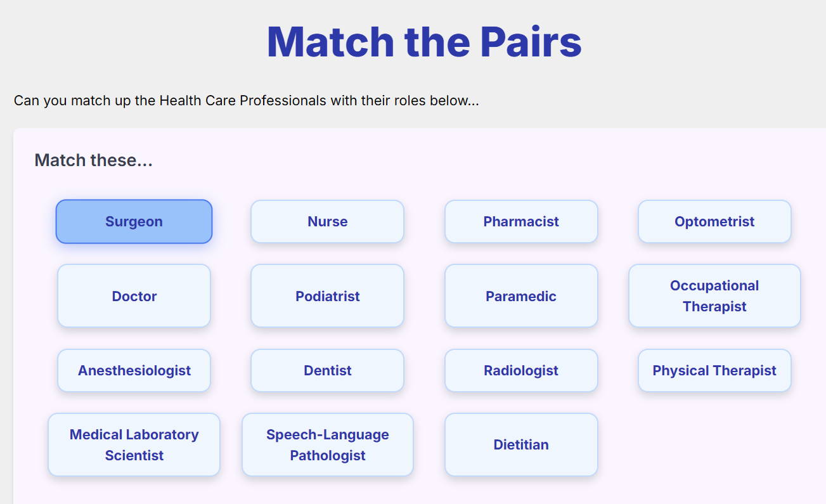Select the Paramedic card

coord(521,296)
